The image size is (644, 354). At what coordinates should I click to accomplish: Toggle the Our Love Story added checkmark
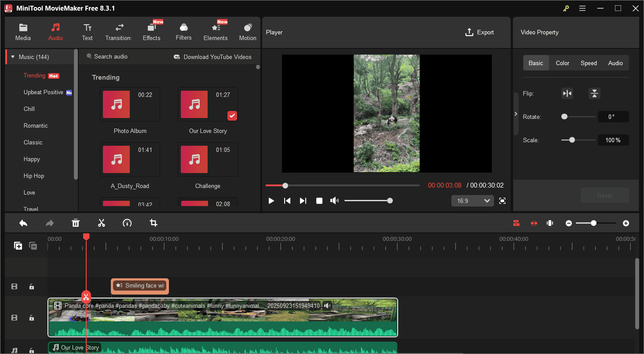pos(232,115)
